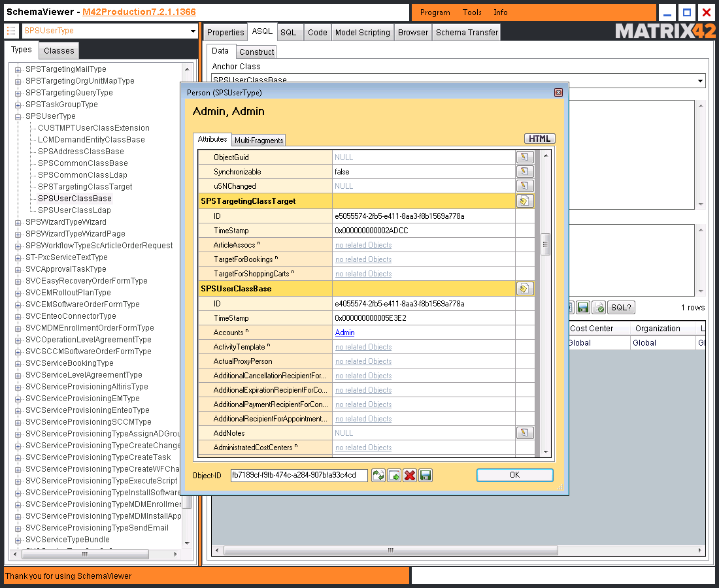
Task: Select LCMDemandEntityClassBase tree item
Action: coord(92,140)
